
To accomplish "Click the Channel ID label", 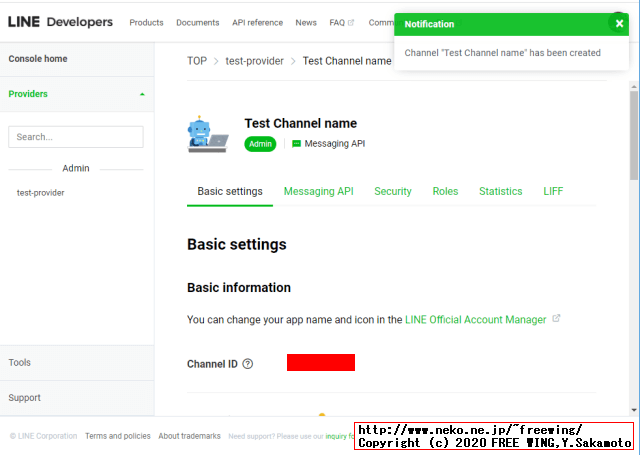I will pyautogui.click(x=212, y=364).
